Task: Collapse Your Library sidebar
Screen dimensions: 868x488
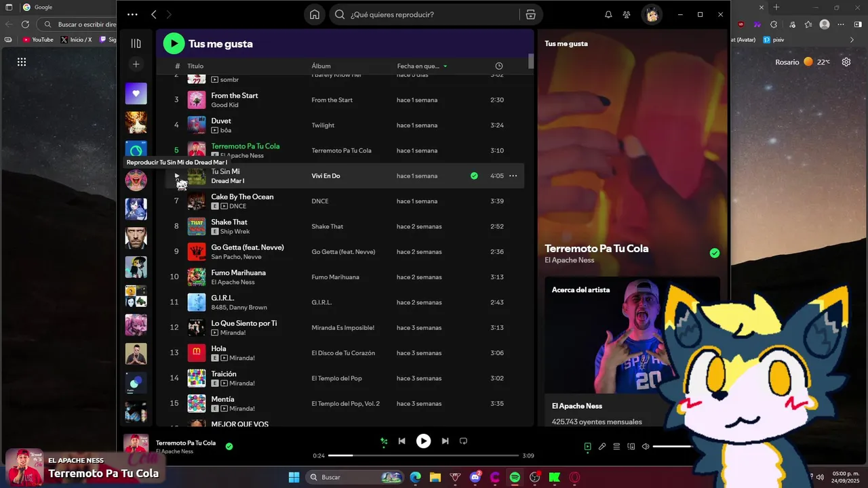Action: click(136, 43)
